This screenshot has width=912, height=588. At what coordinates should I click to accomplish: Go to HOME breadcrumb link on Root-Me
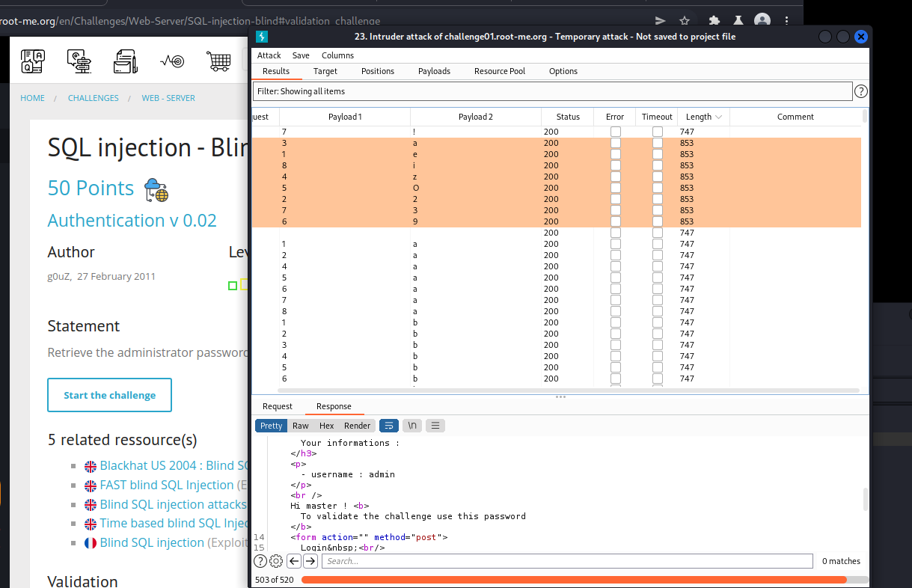[32, 98]
